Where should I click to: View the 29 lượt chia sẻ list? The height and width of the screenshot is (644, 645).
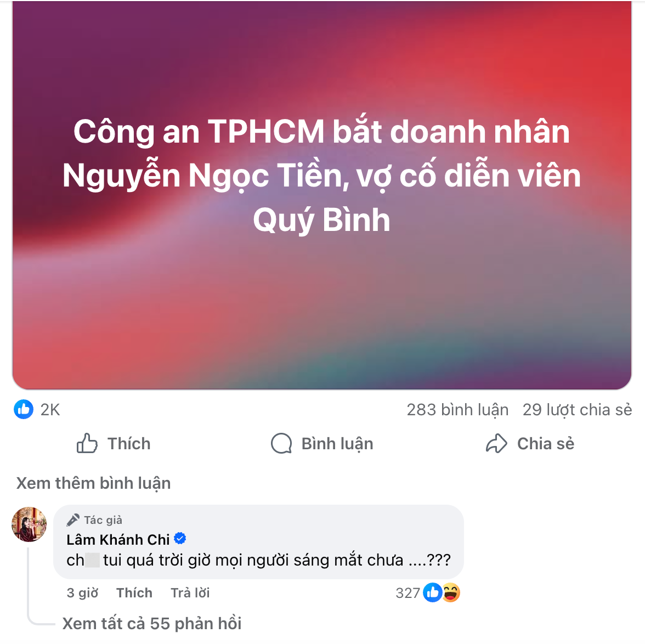(x=577, y=410)
